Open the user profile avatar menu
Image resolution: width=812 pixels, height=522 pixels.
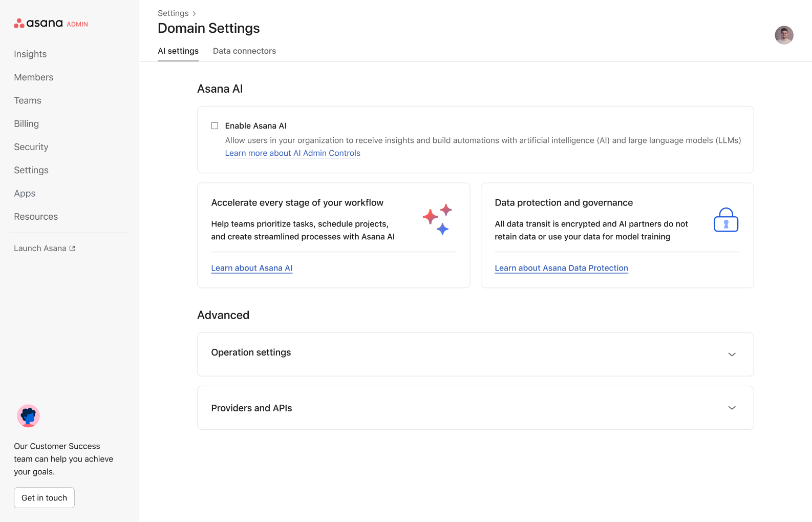click(x=783, y=35)
